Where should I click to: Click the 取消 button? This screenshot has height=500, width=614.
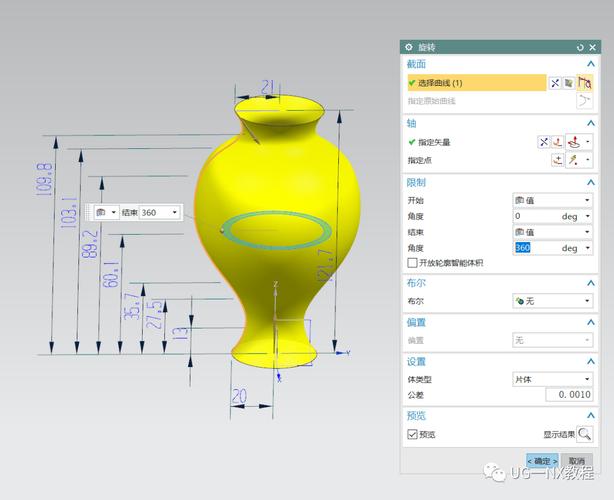(578, 461)
